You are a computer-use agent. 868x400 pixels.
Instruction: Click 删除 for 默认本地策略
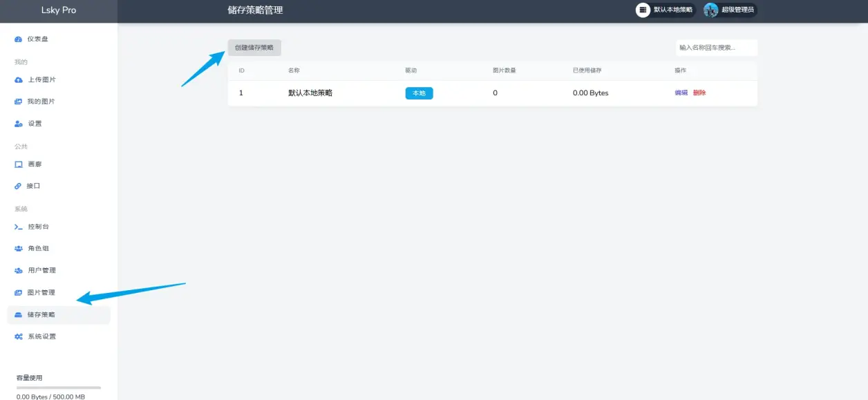pyautogui.click(x=699, y=93)
